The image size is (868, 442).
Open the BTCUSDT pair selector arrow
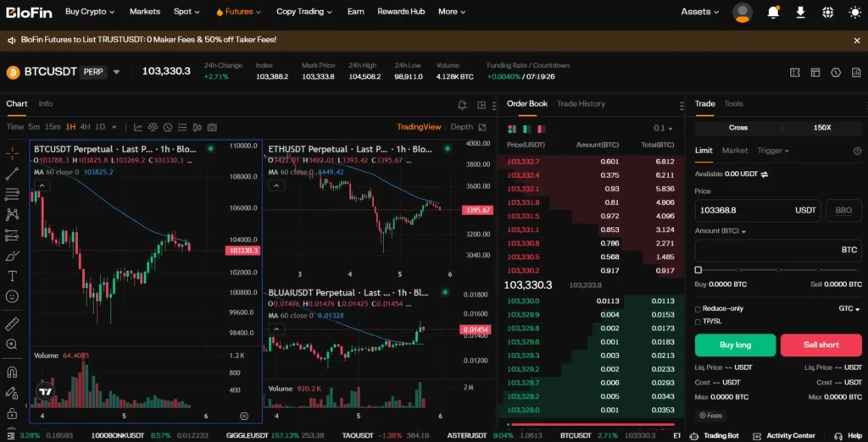(x=116, y=72)
